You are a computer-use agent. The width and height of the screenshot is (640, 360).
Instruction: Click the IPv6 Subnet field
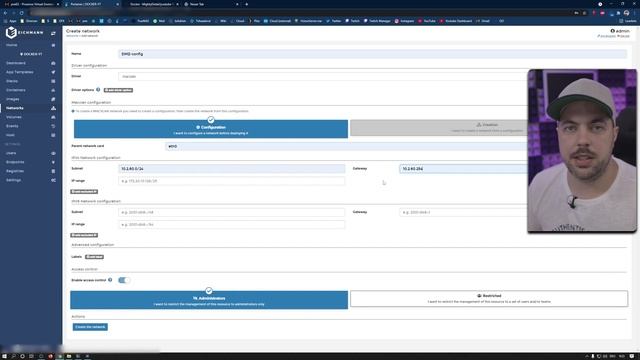tap(231, 212)
